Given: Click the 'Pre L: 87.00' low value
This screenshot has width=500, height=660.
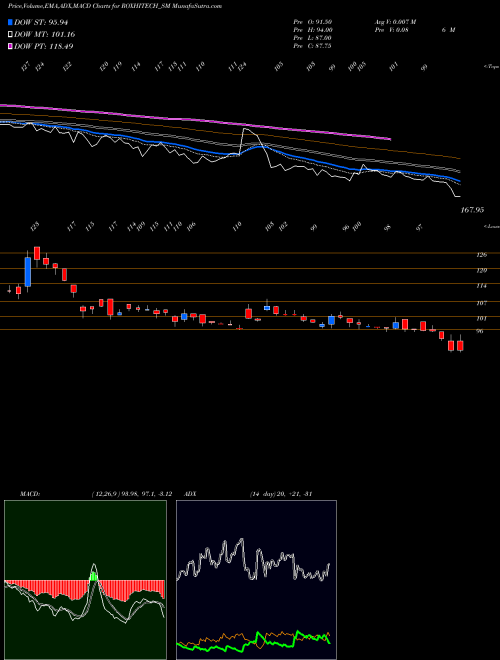Looking at the screenshot, I should pyautogui.click(x=313, y=38).
